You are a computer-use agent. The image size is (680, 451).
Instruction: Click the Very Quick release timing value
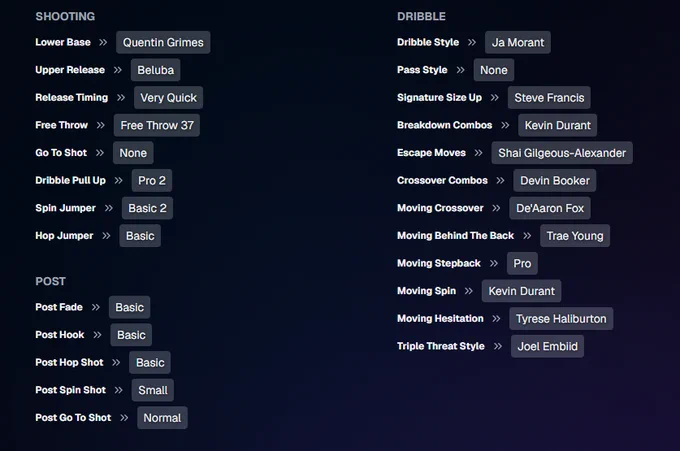pos(168,98)
